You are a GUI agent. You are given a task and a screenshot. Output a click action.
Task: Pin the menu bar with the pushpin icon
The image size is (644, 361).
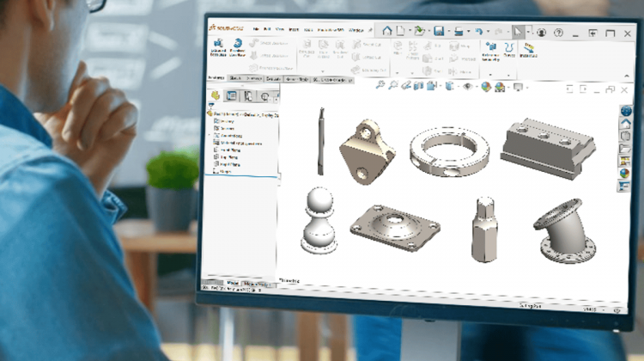pyautogui.click(x=370, y=30)
